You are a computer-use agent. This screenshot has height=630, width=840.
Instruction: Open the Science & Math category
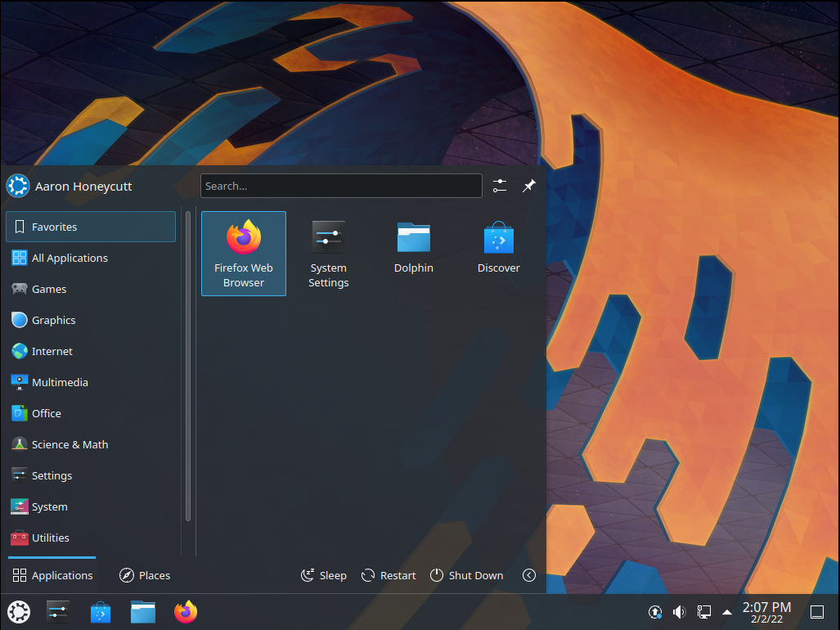click(91, 444)
